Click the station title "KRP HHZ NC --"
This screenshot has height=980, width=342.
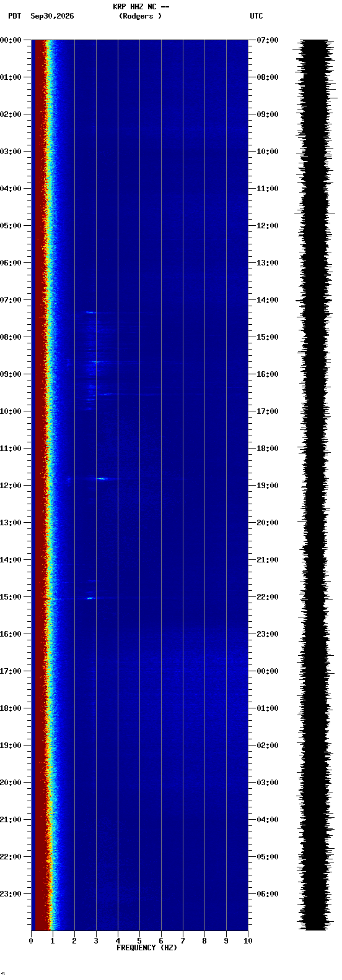tap(141, 7)
